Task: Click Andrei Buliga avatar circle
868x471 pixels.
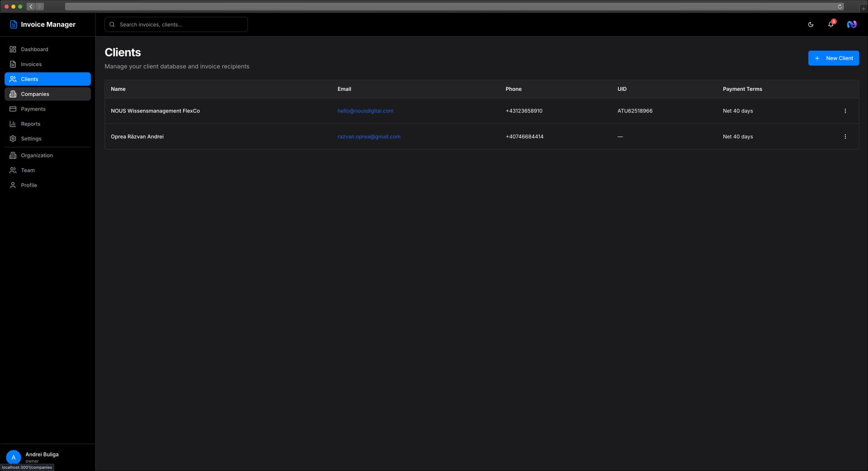Action: click(14, 457)
